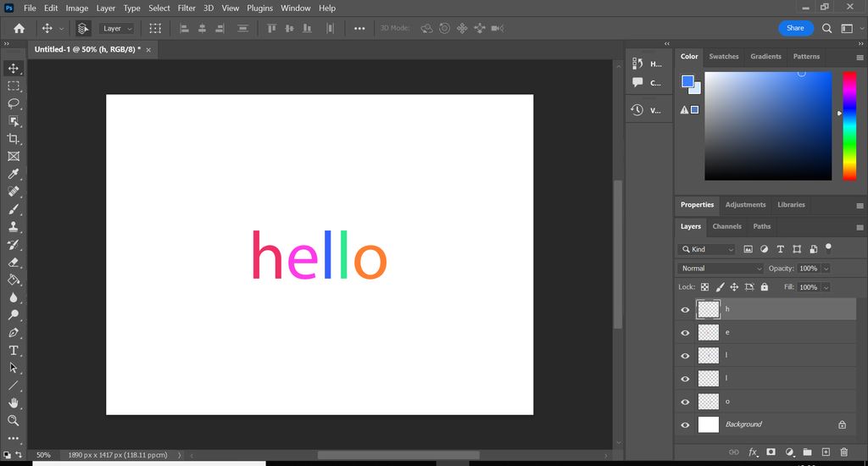
Task: Select the Eyedropper tool
Action: click(14, 175)
